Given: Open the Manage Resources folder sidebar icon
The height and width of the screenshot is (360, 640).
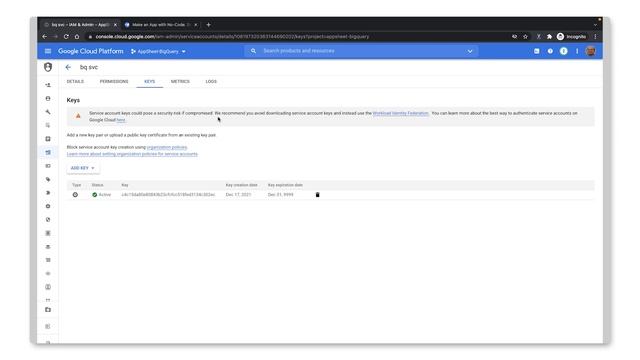Looking at the screenshot, I should (x=48, y=309).
